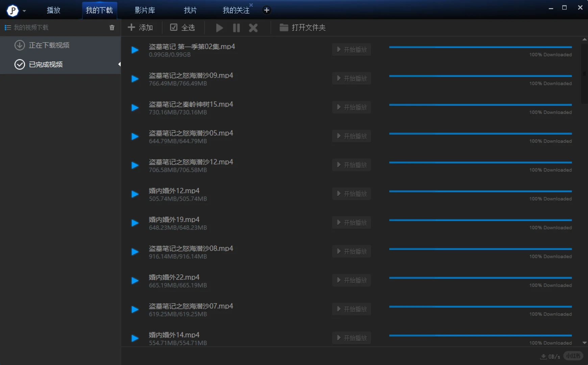Select file name 盗墓笔记之怒海潜沙09.mp4

(191, 75)
